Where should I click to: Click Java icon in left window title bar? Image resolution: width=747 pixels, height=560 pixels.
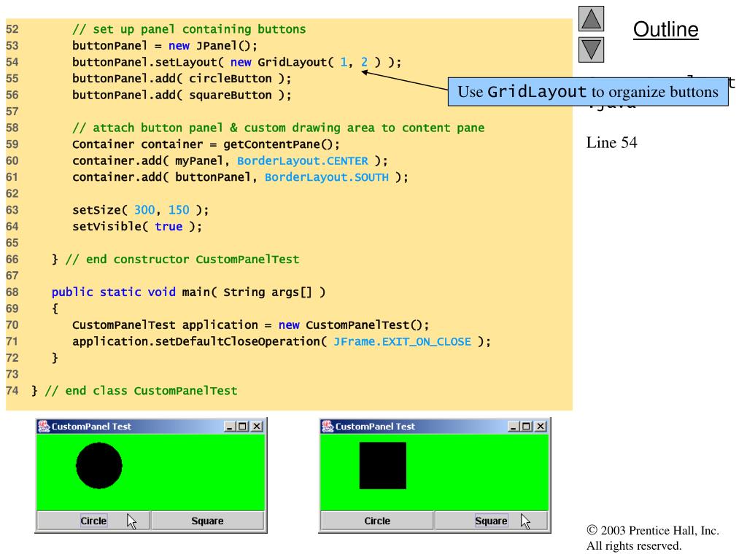click(x=44, y=426)
